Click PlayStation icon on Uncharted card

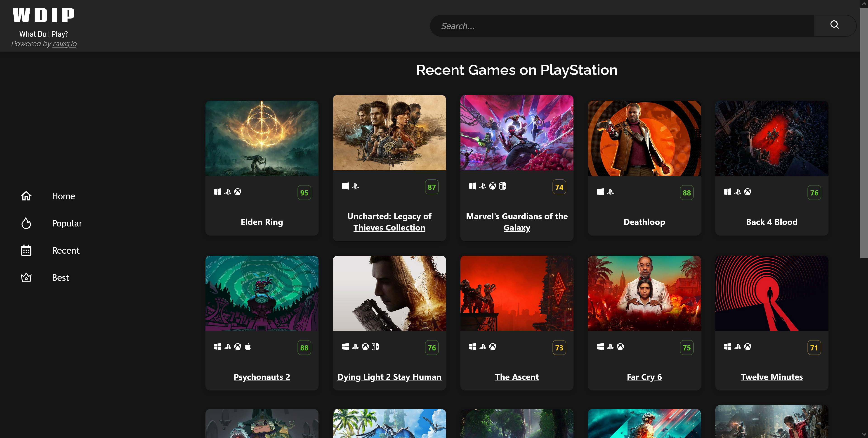click(355, 186)
